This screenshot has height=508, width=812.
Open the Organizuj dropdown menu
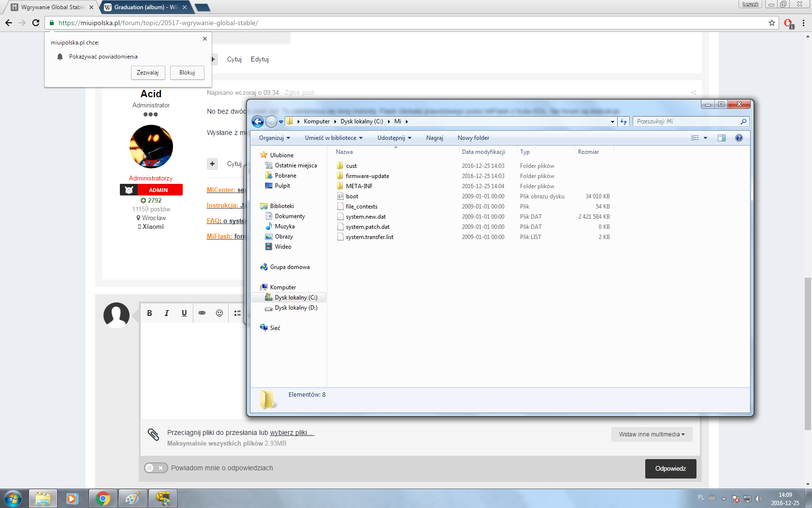point(274,138)
